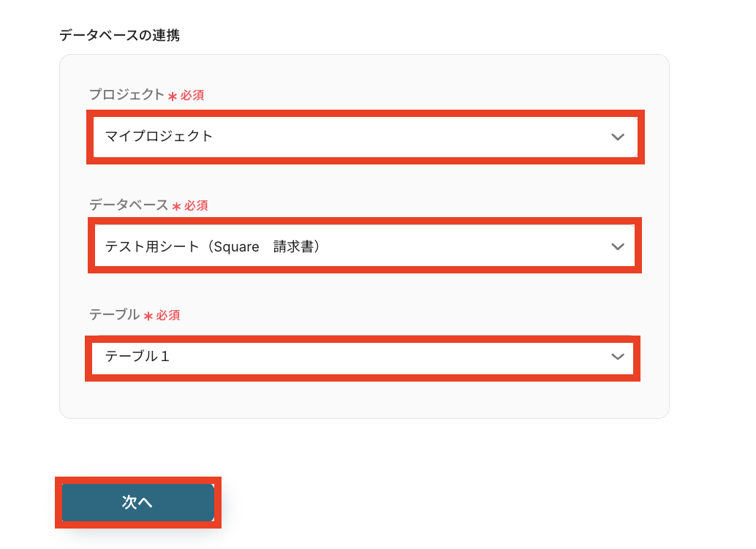Click the 必須 badge next to データベース
Image resolution: width=756 pixels, height=549 pixels.
[x=196, y=206]
